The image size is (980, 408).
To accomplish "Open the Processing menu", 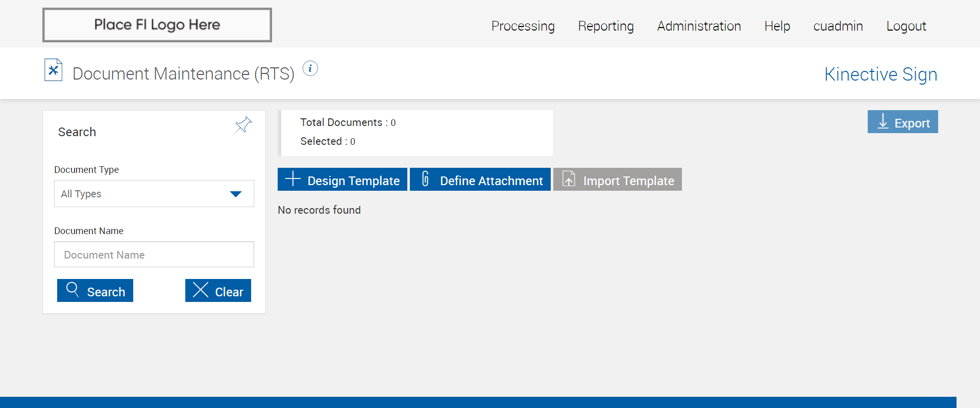I will 523,26.
